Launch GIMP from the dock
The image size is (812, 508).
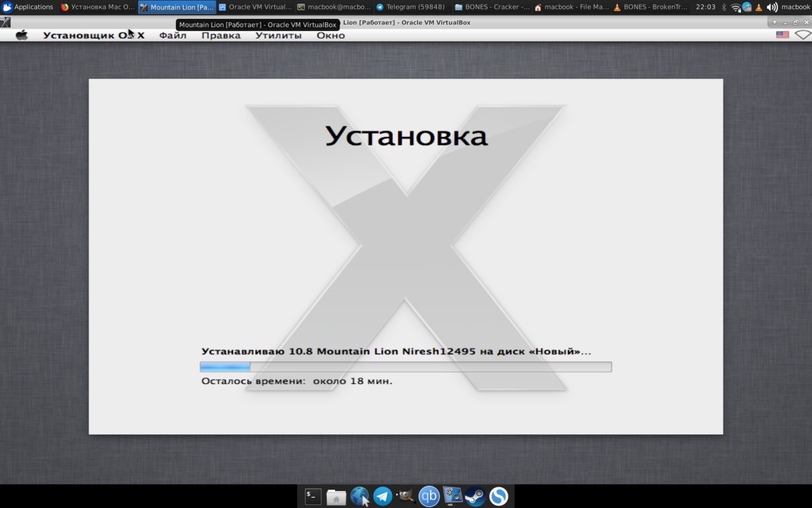(x=406, y=497)
